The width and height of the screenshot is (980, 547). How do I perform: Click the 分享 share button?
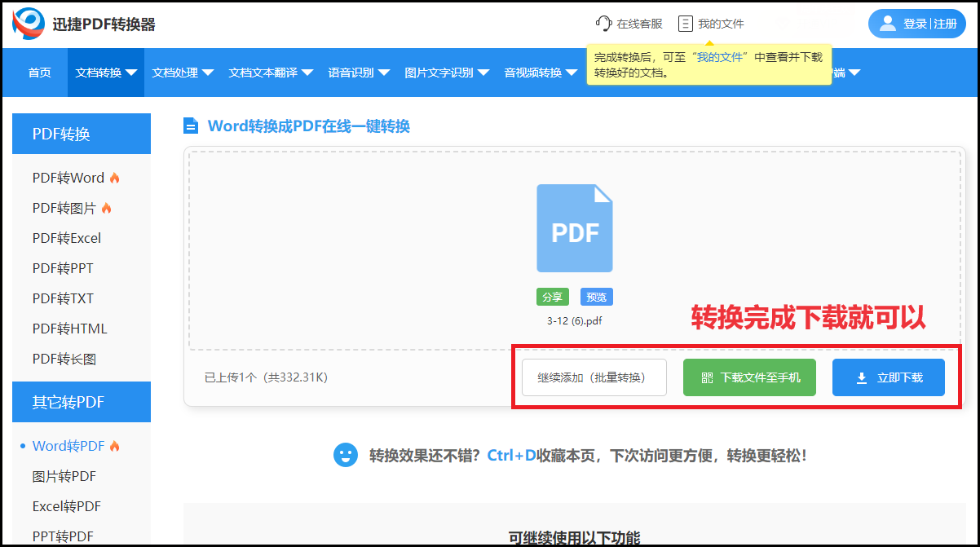553,296
